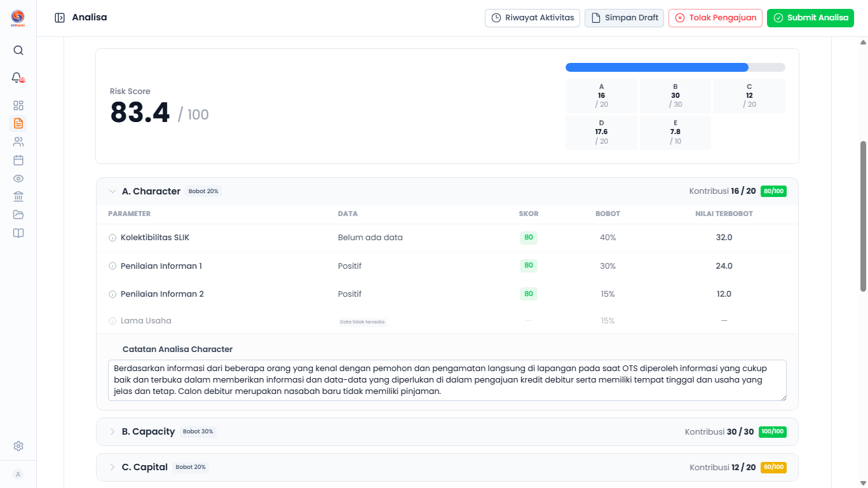Open the user profile avatar icon
Screen dimensions: 868x488
pyautogui.click(x=18, y=474)
